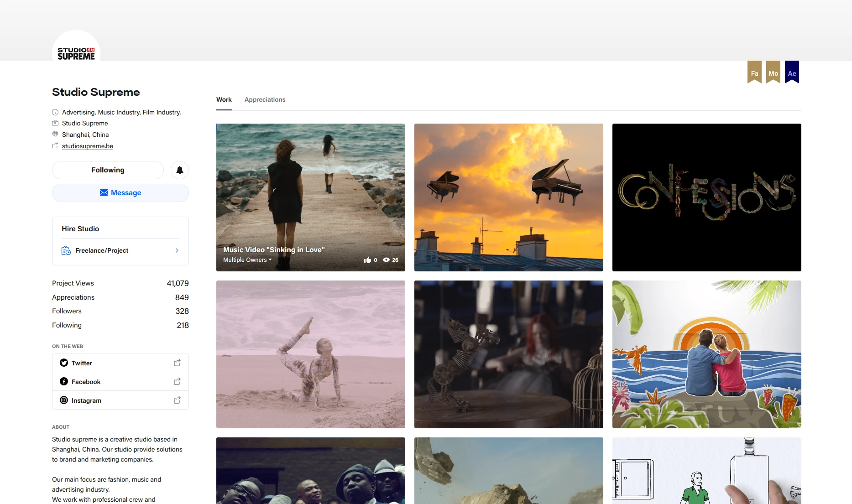This screenshot has width=852, height=504.
Task: Expand the Multiple Owners dropdown
Action: (247, 260)
